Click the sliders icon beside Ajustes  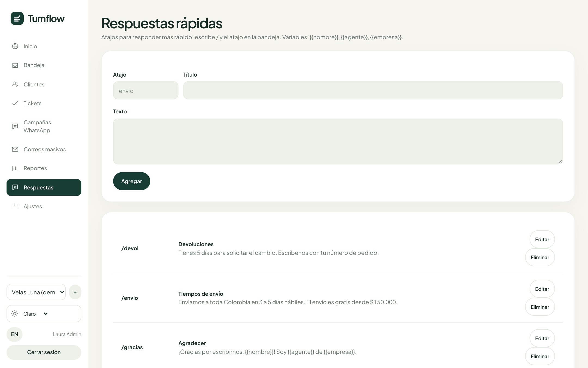pos(15,206)
